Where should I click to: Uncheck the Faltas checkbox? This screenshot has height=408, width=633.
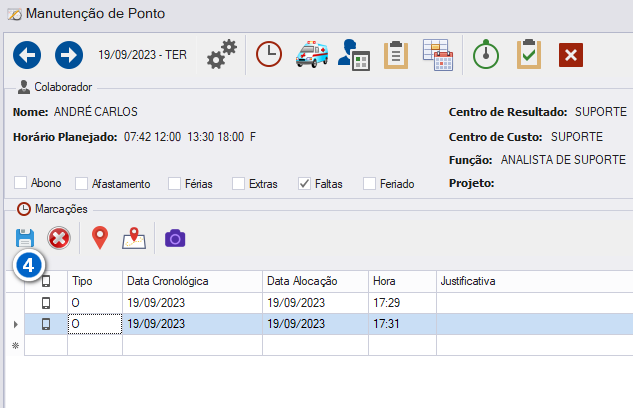tap(304, 184)
